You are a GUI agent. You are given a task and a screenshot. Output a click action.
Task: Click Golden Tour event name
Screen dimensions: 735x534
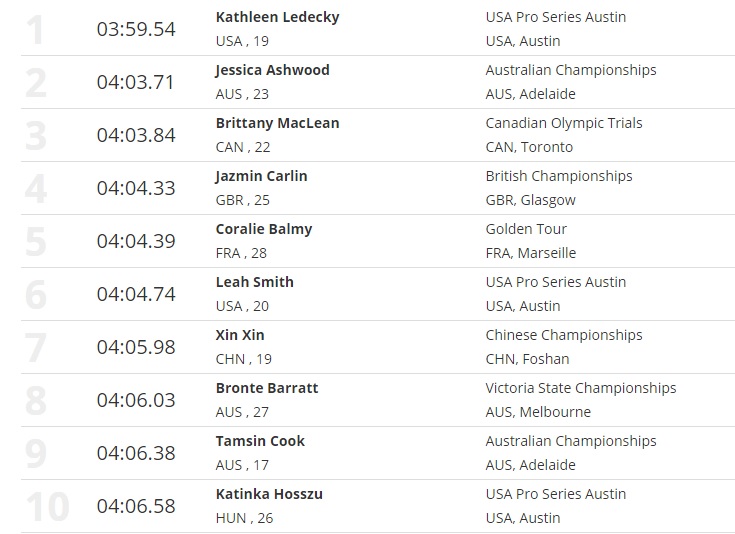coord(526,229)
